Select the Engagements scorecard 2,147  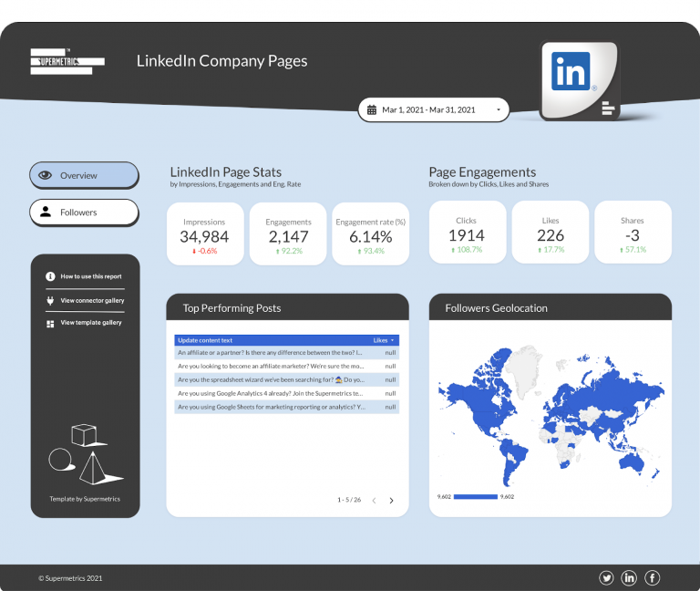(x=288, y=233)
